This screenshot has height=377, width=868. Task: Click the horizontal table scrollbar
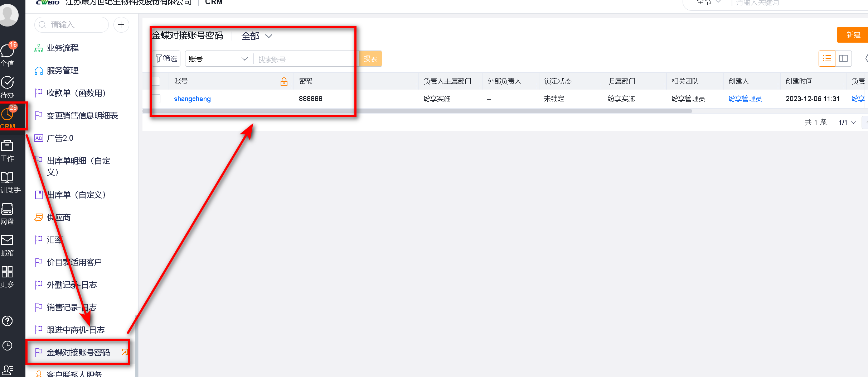pos(417,111)
